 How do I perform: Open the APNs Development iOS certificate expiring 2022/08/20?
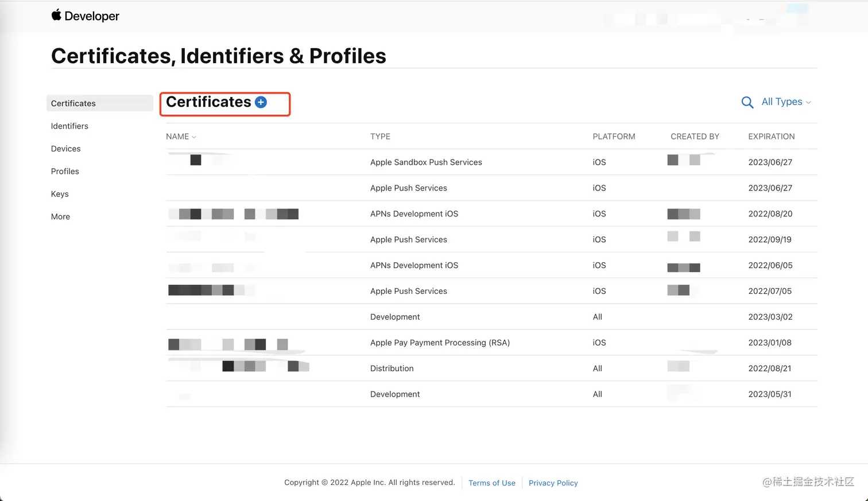pos(414,214)
